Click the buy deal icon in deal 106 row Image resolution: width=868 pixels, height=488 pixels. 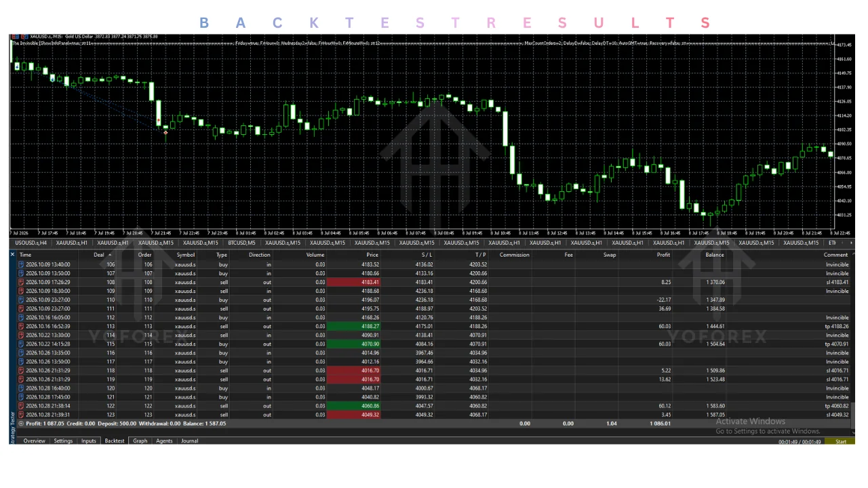click(x=22, y=264)
